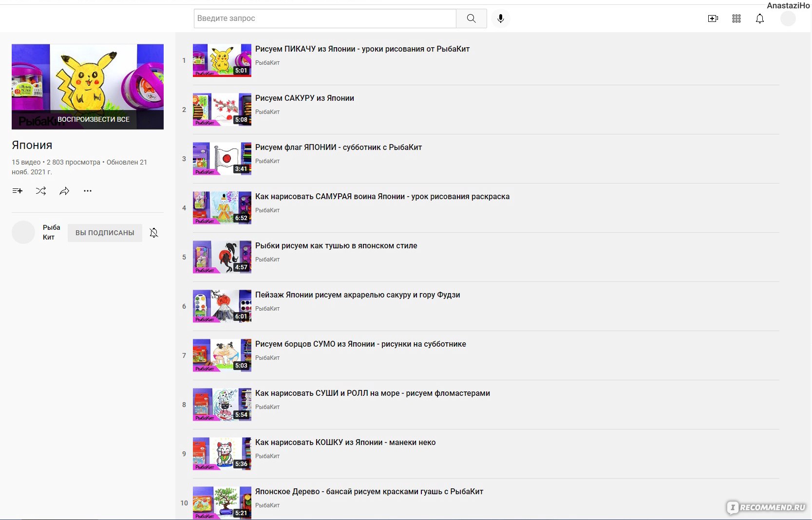Click РыбаКит channel under СУМО video
This screenshot has height=520, width=812.
(x=267, y=358)
